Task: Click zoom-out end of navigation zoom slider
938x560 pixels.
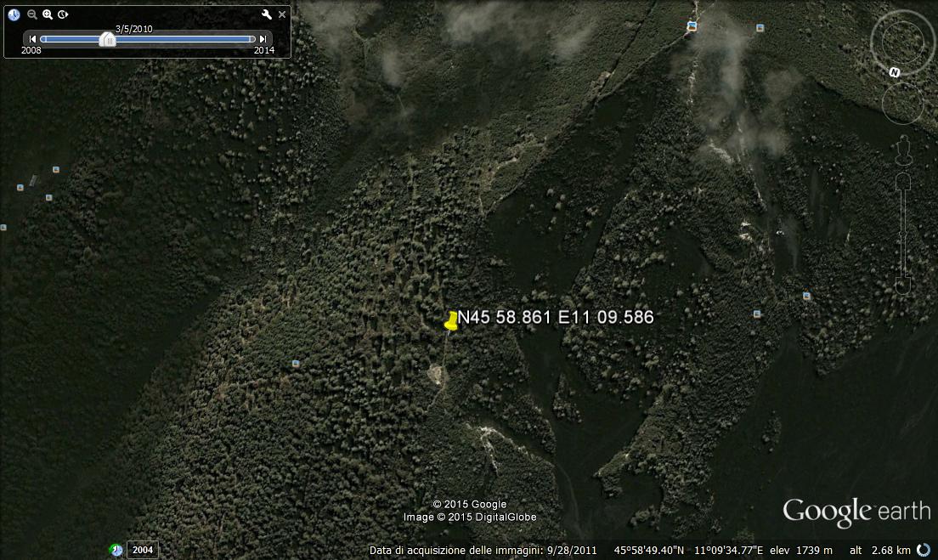Action: (x=903, y=286)
